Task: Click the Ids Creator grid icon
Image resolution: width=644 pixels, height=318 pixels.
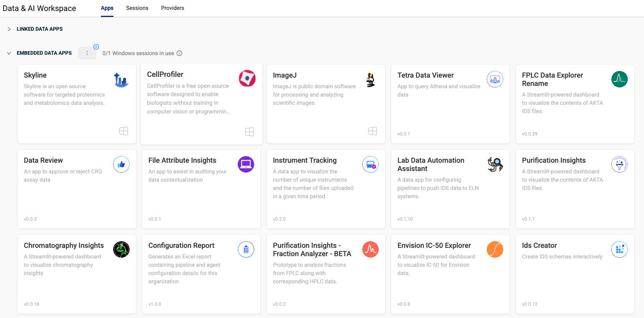Action: 620,249
